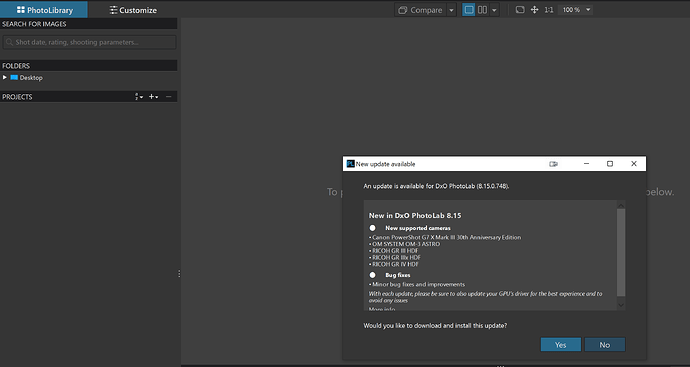The height and width of the screenshot is (367, 690).
Task: Click the search magnifier icon
Action: click(9, 42)
